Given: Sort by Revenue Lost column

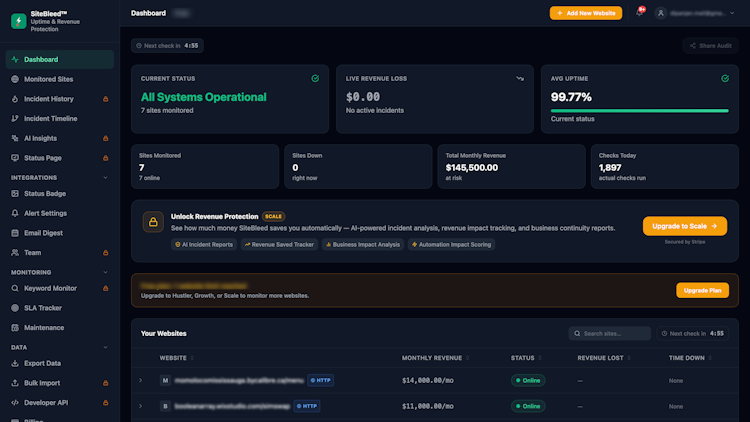Looking at the screenshot, I should pyautogui.click(x=604, y=358).
